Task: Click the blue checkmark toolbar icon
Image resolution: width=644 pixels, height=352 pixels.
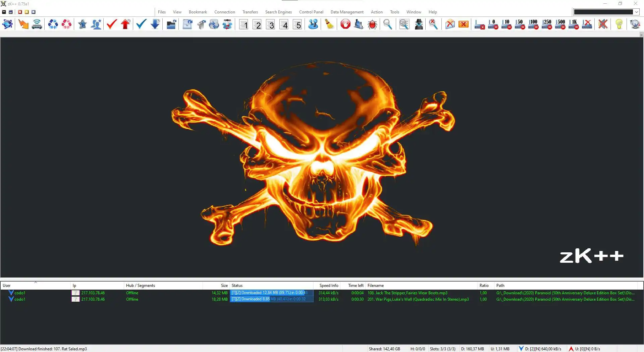Action: pos(141,24)
